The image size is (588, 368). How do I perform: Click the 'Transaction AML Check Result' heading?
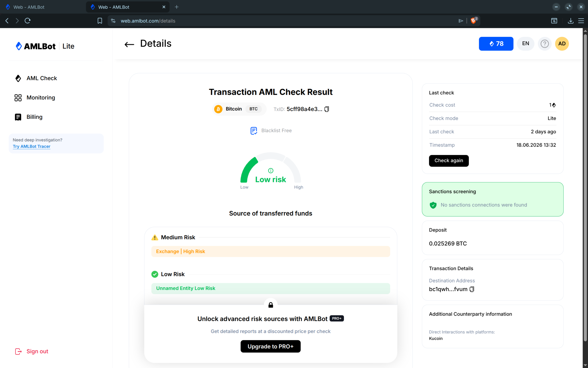[271, 92]
